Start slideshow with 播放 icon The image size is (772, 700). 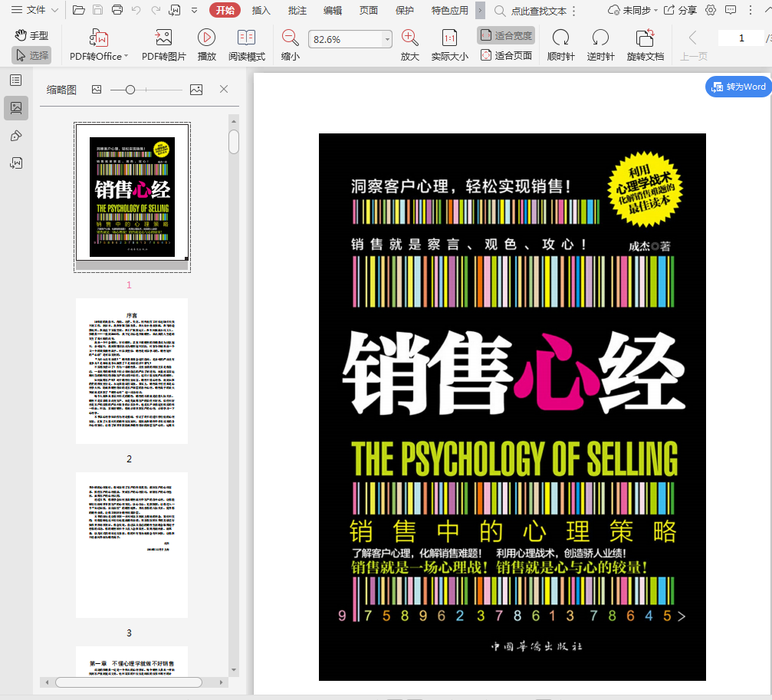pyautogui.click(x=206, y=38)
